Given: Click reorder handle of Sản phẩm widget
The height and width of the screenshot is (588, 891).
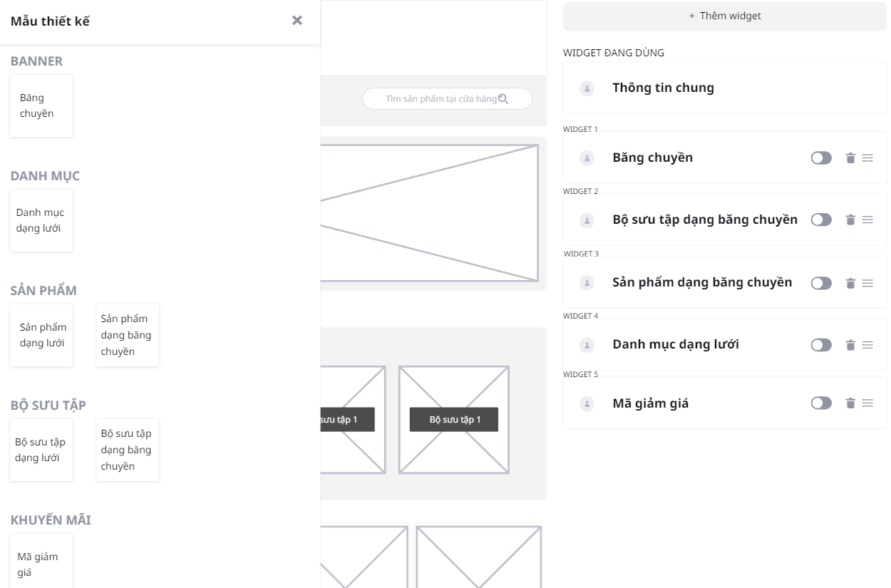Looking at the screenshot, I should (867, 283).
